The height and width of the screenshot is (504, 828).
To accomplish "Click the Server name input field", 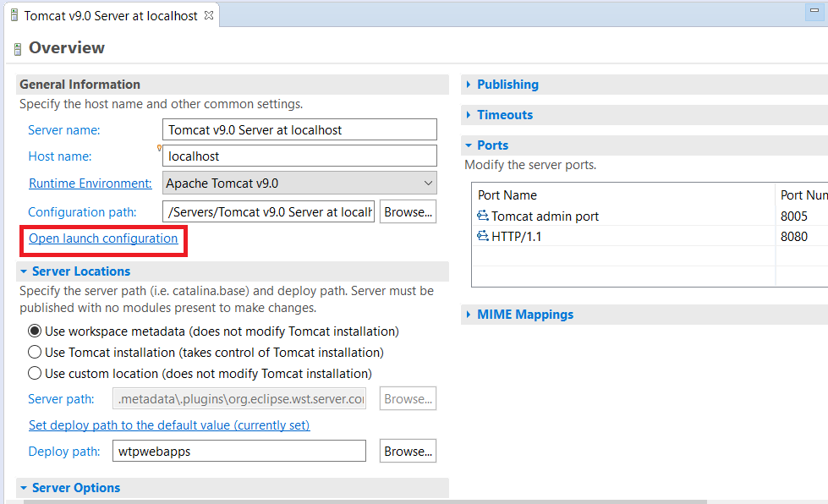I will (299, 130).
